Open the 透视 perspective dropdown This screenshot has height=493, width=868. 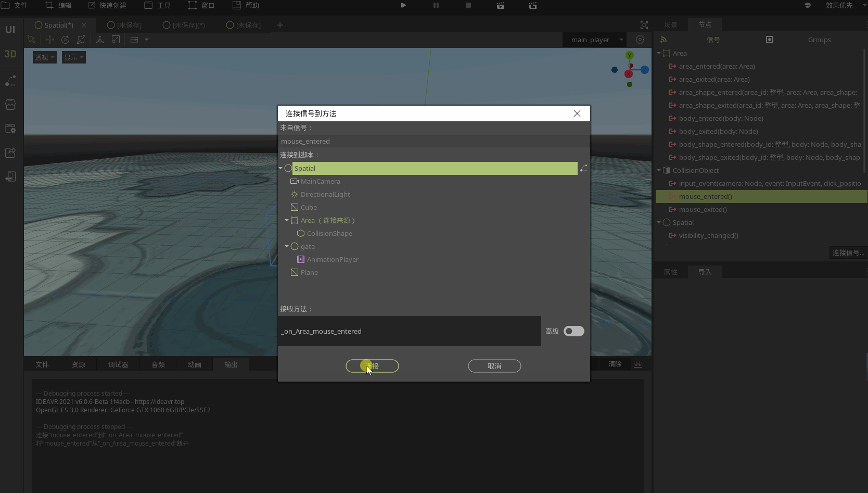44,57
